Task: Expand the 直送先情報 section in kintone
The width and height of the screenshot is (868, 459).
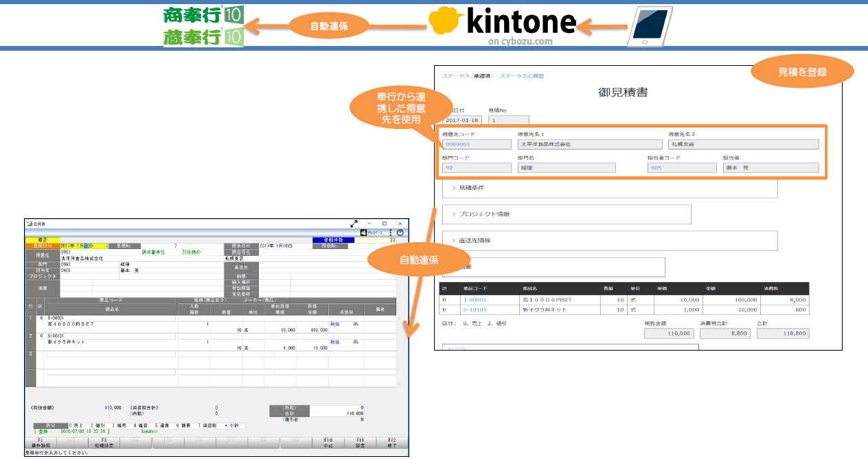Action: [x=610, y=241]
